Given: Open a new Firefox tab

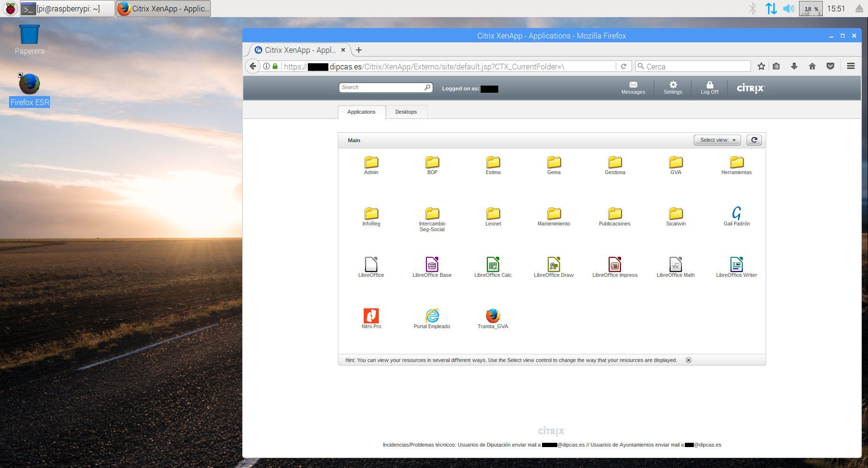Looking at the screenshot, I should [x=359, y=50].
